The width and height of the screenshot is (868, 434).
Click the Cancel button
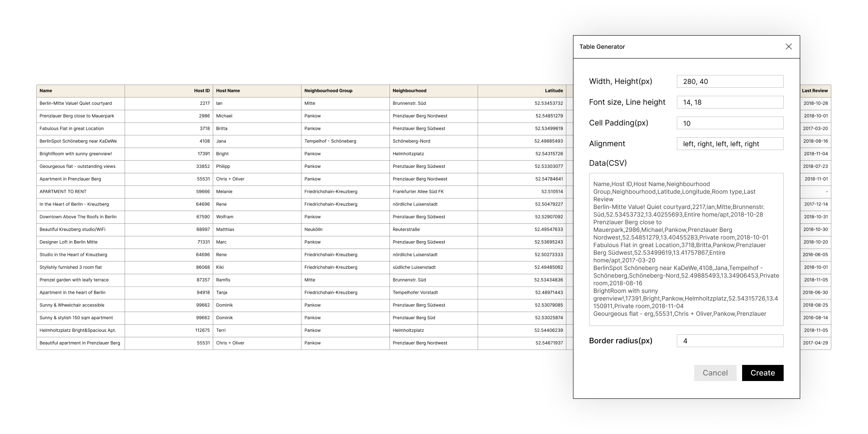coord(715,373)
